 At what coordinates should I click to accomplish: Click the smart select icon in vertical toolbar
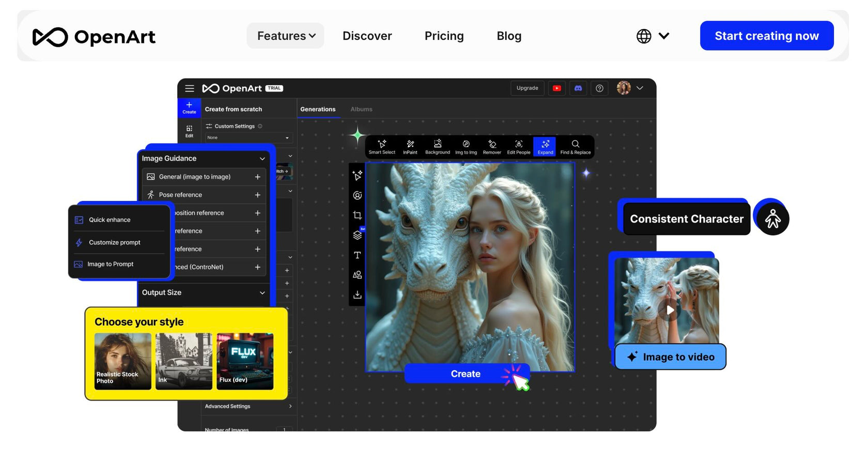point(357,175)
